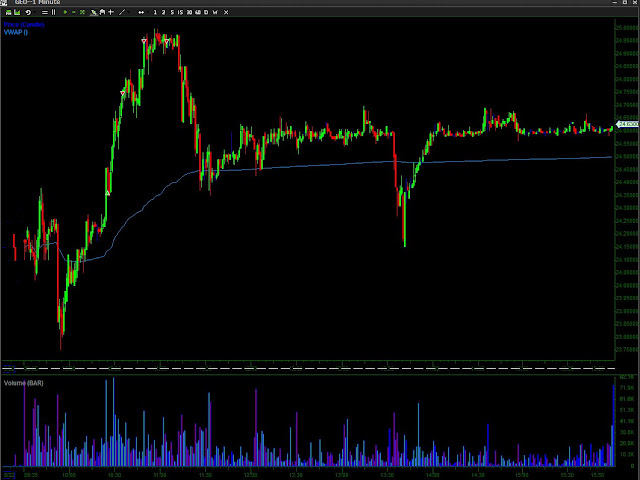Click the green zoom-fit box icon
Viewport: 640px width, 480px height.
click(82, 12)
